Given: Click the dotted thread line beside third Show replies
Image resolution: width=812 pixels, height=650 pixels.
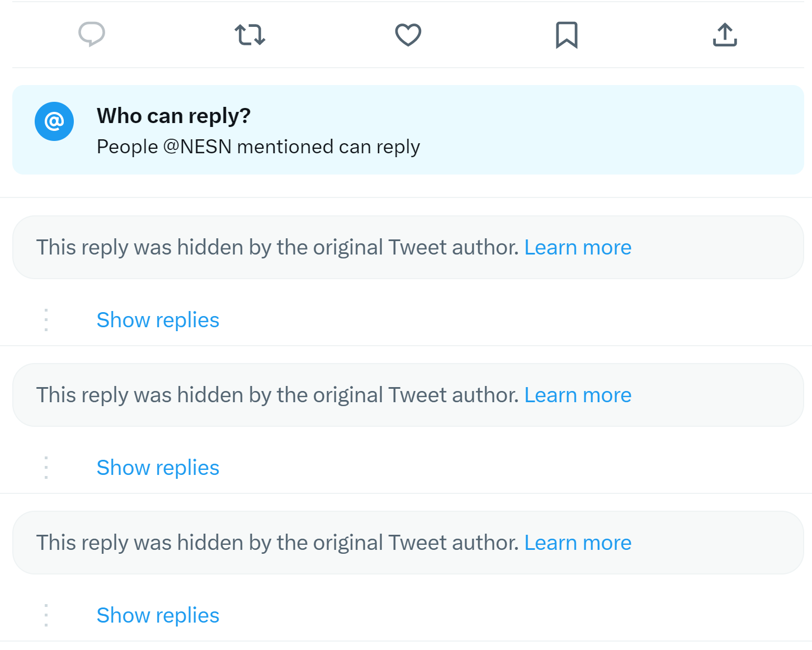Looking at the screenshot, I should pyautogui.click(x=46, y=615).
